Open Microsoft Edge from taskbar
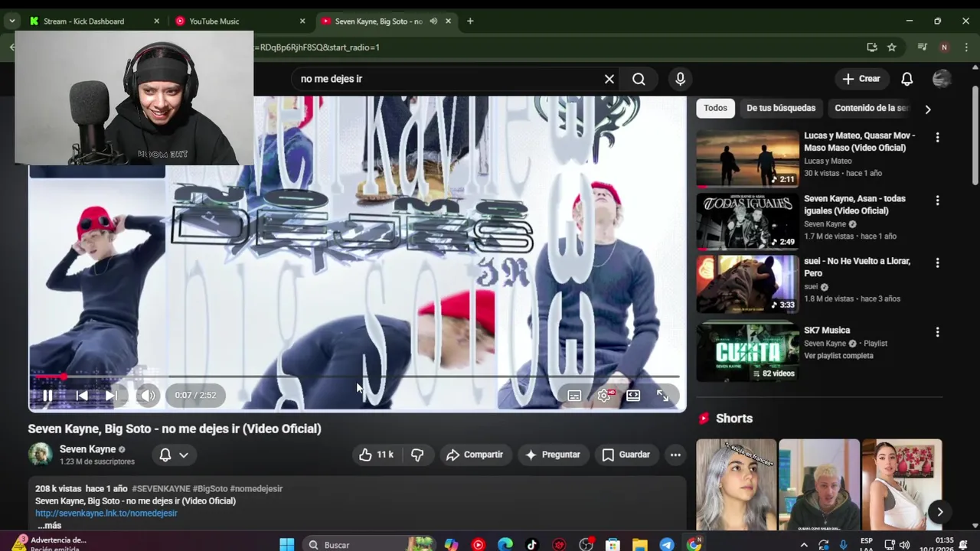The width and height of the screenshot is (980, 551). 505,545
